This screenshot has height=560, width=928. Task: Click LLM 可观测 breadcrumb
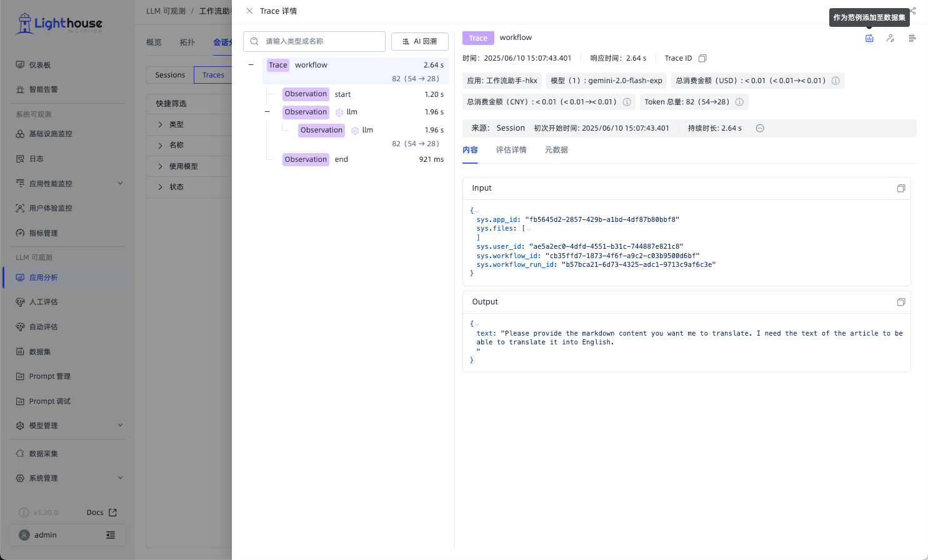click(166, 11)
